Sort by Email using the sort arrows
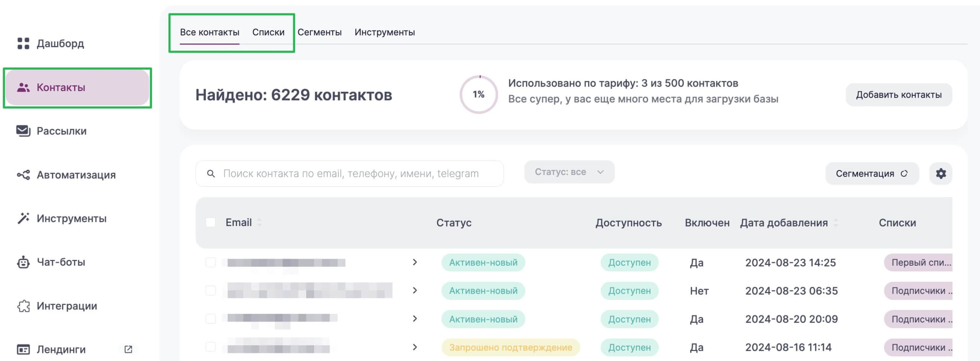Image resolution: width=980 pixels, height=361 pixels. pyautogui.click(x=259, y=222)
